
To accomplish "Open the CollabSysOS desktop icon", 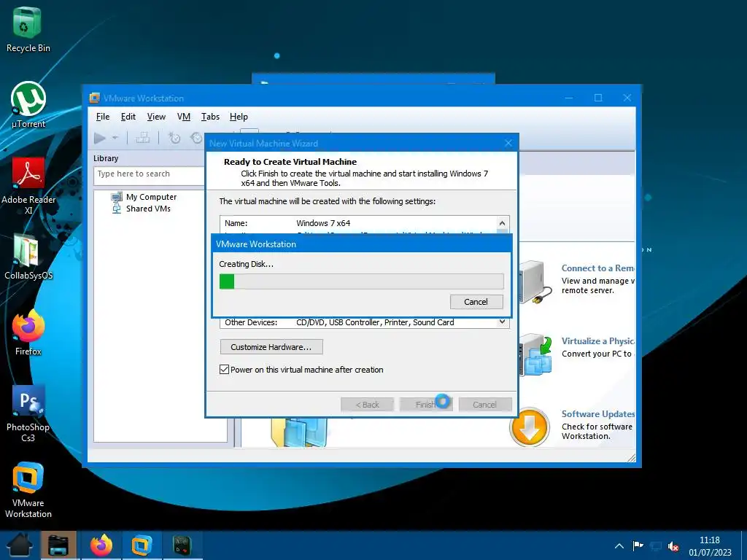I will (x=28, y=256).
